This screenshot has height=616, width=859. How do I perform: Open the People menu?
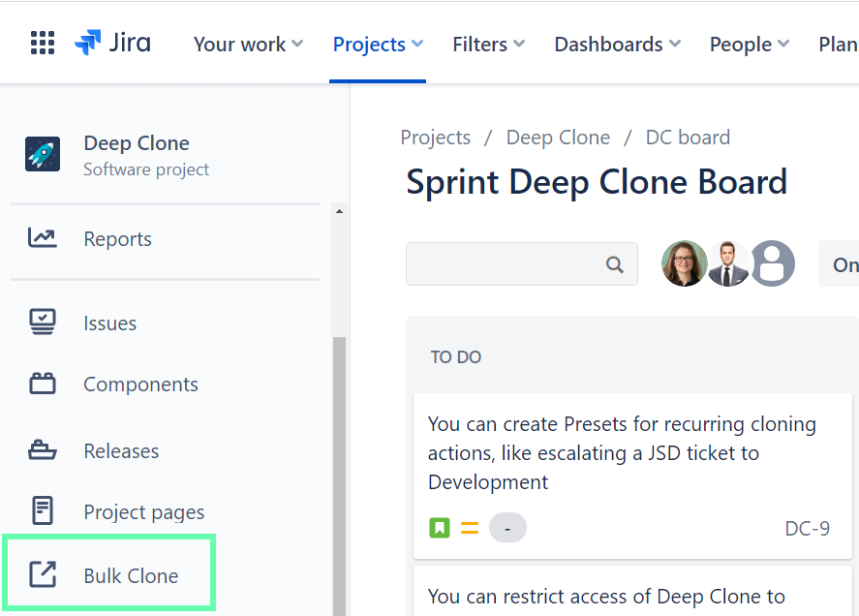coord(748,45)
